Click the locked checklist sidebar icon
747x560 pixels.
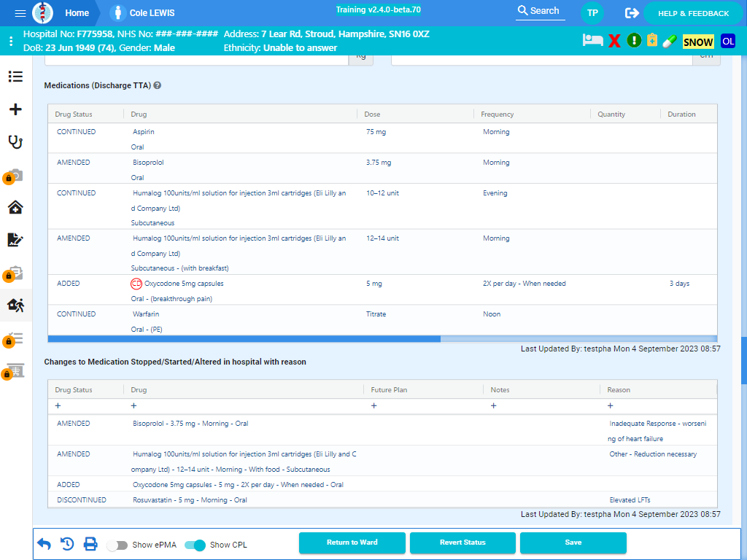tap(13, 339)
